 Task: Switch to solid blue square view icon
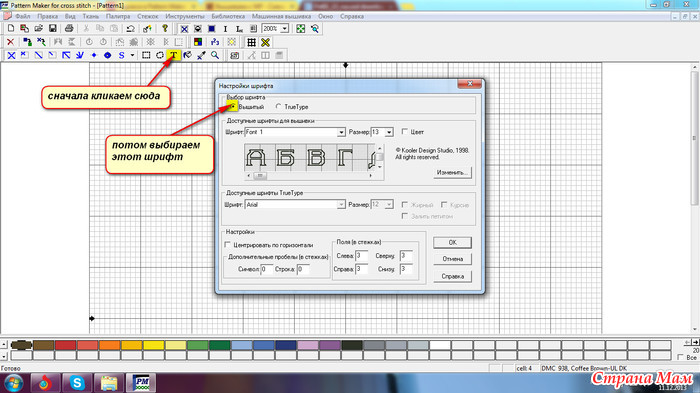point(212,29)
